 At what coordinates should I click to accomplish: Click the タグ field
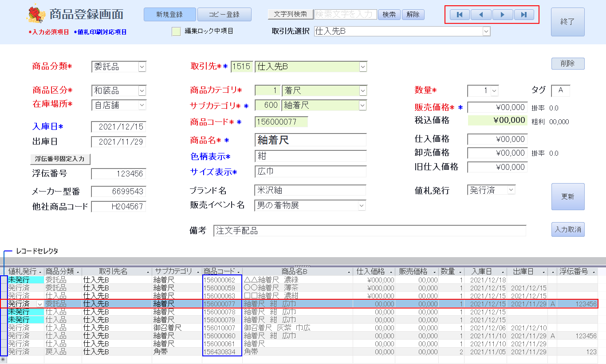(560, 90)
